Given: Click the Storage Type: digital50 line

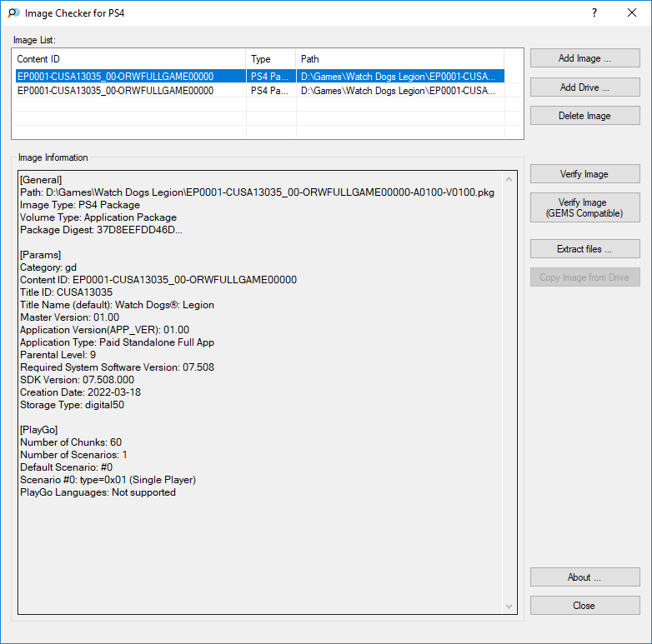Looking at the screenshot, I should coord(72,404).
